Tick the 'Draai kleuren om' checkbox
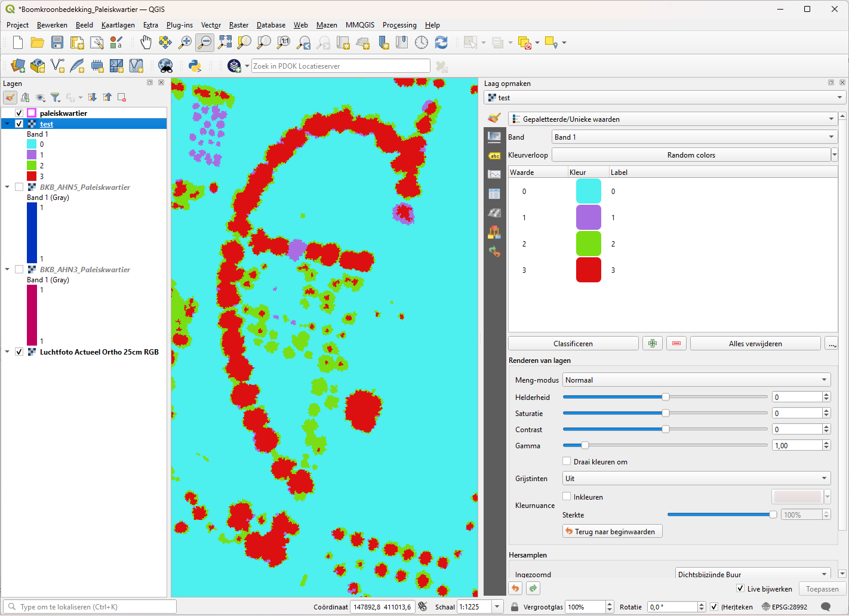849x616 pixels. [x=567, y=461]
